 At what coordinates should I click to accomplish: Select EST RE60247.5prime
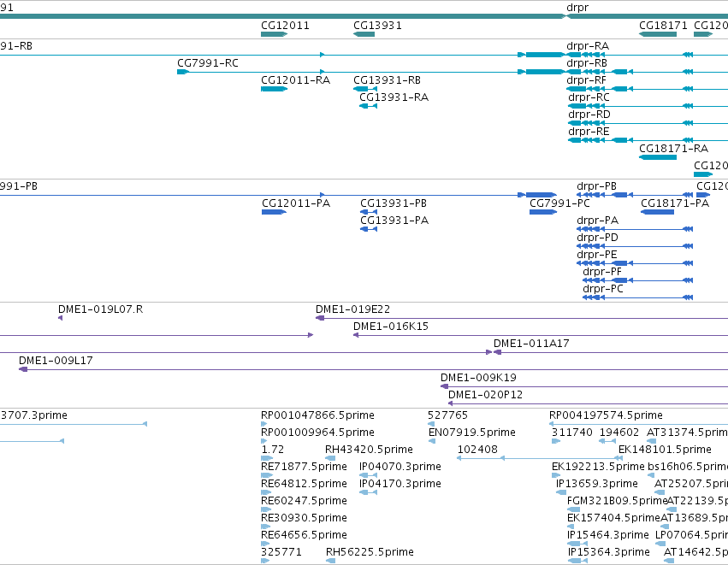click(265, 509)
